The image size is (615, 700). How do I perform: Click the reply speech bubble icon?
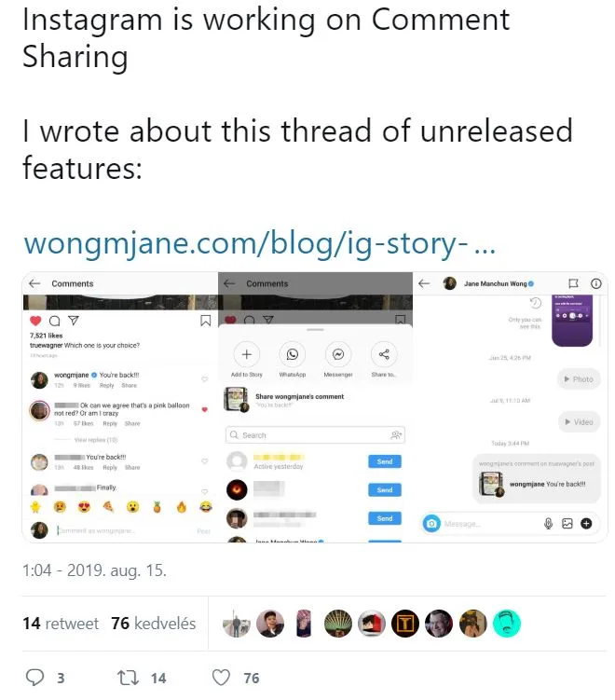[x=34, y=678]
